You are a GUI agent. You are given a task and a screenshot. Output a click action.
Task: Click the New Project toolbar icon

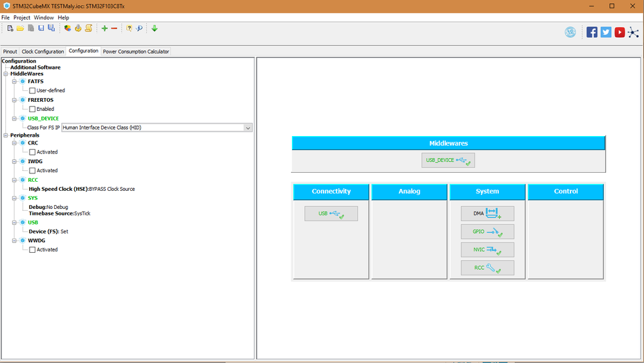10,28
